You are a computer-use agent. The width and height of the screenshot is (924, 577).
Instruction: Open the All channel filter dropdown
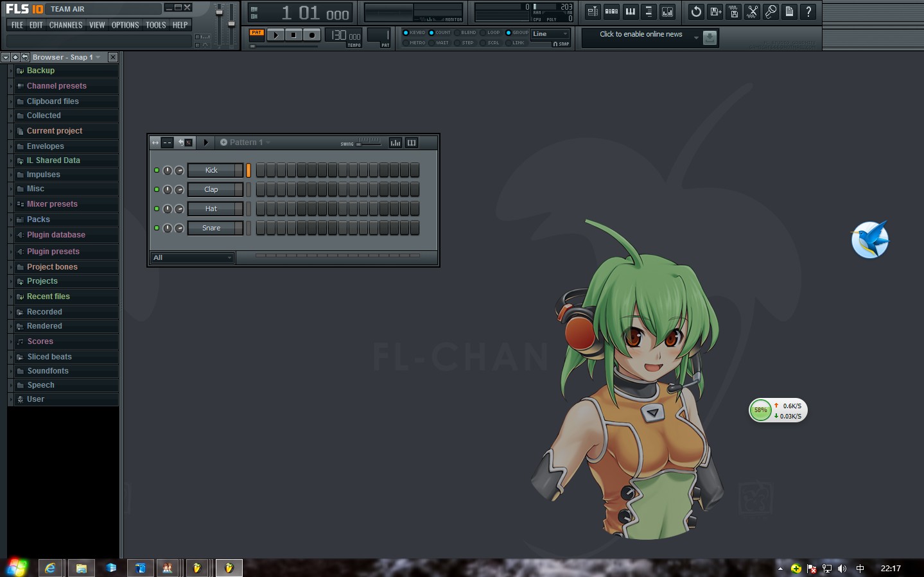(193, 257)
